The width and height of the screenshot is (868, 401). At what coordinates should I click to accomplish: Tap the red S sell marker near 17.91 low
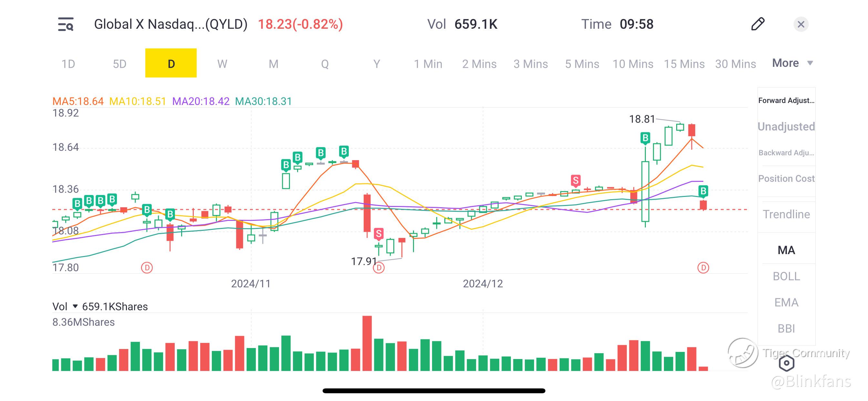coord(379,233)
